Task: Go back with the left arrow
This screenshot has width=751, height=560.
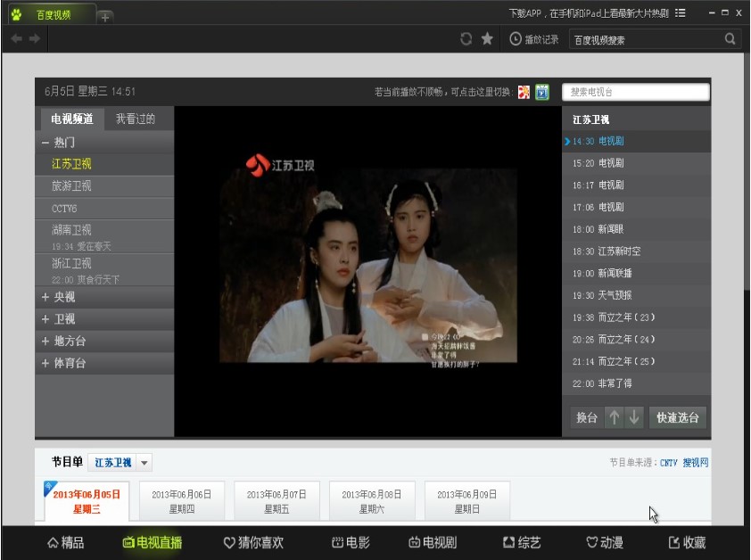Action: 16,38
